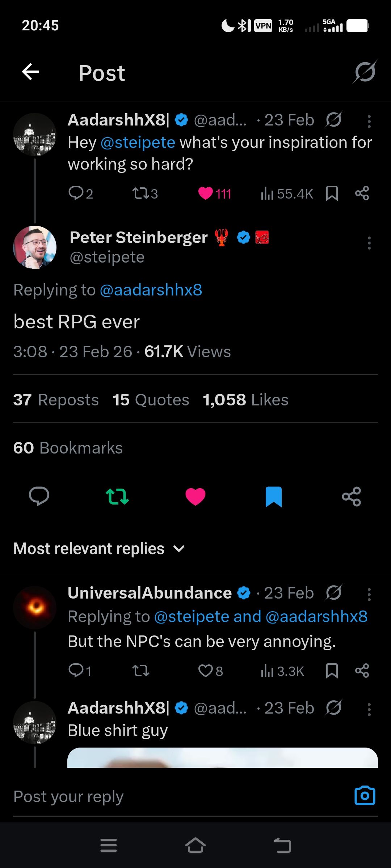Share the top AadarshhX8 post
This screenshot has width=391, height=868.
[362, 193]
